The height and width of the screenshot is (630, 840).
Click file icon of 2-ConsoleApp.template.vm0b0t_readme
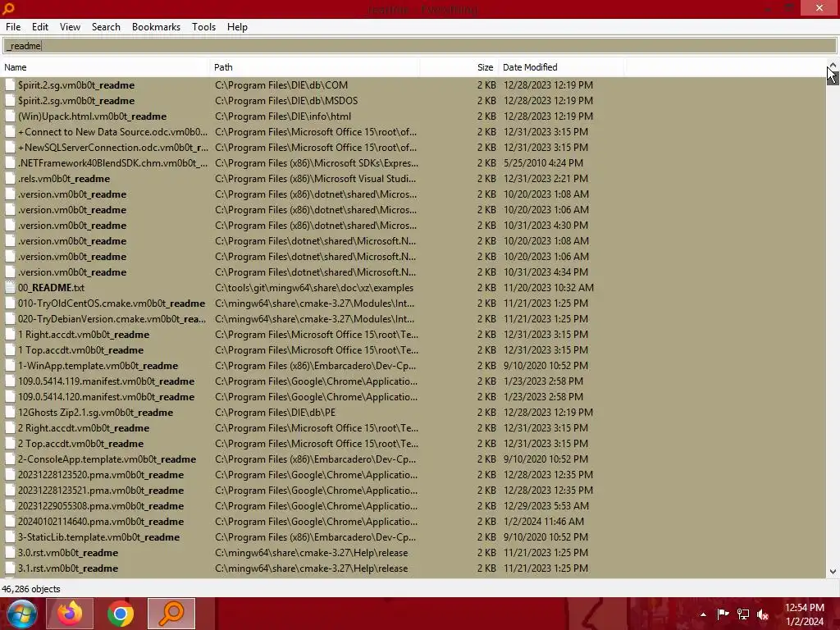(x=10, y=459)
